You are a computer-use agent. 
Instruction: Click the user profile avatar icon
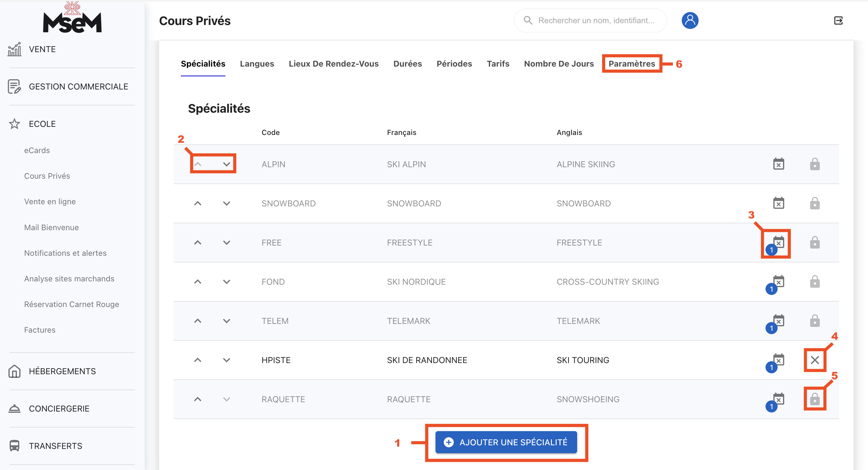pyautogui.click(x=690, y=20)
